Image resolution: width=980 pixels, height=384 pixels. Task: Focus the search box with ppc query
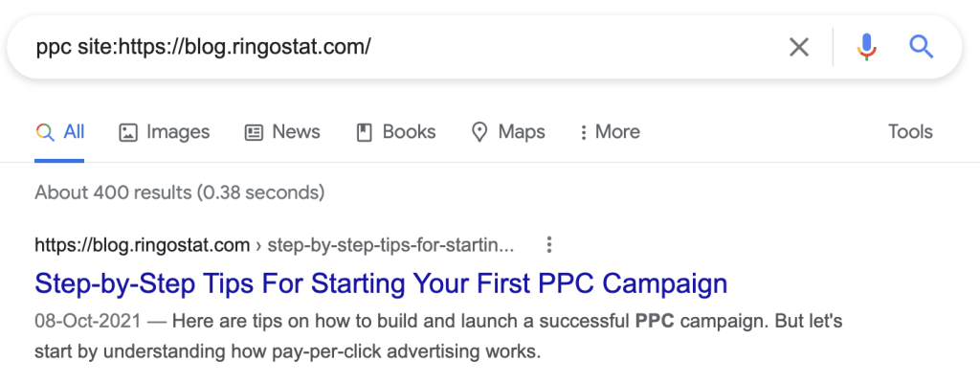click(400, 47)
